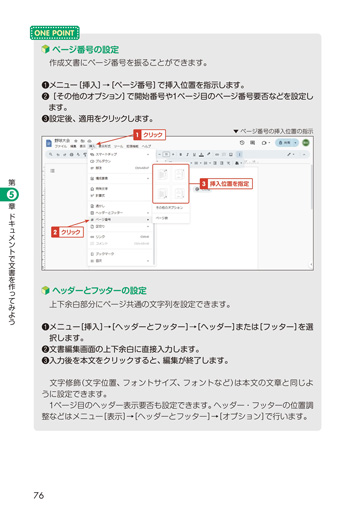Click the Undo arrow in the toolbar
Image resolution: width=361 pixels, height=510 pixels.
[x=58, y=155]
